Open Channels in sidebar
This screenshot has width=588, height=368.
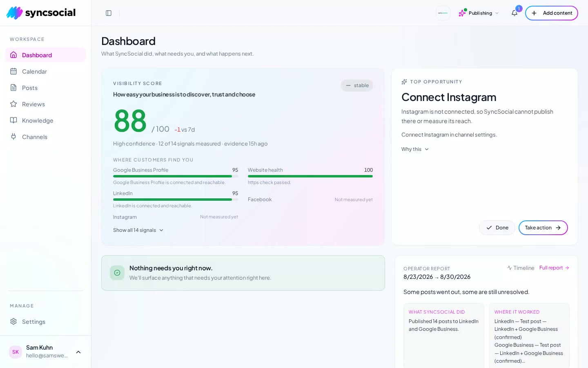coord(45,137)
